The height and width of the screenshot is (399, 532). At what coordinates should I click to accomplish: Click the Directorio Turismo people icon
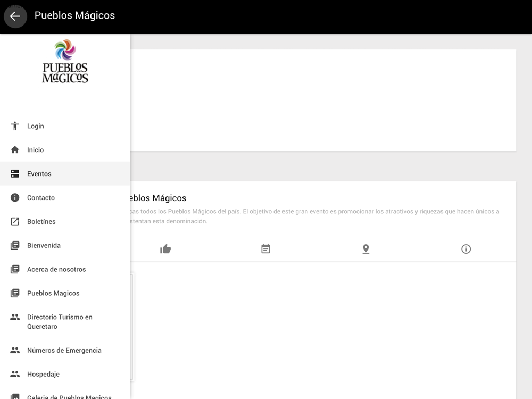15,317
